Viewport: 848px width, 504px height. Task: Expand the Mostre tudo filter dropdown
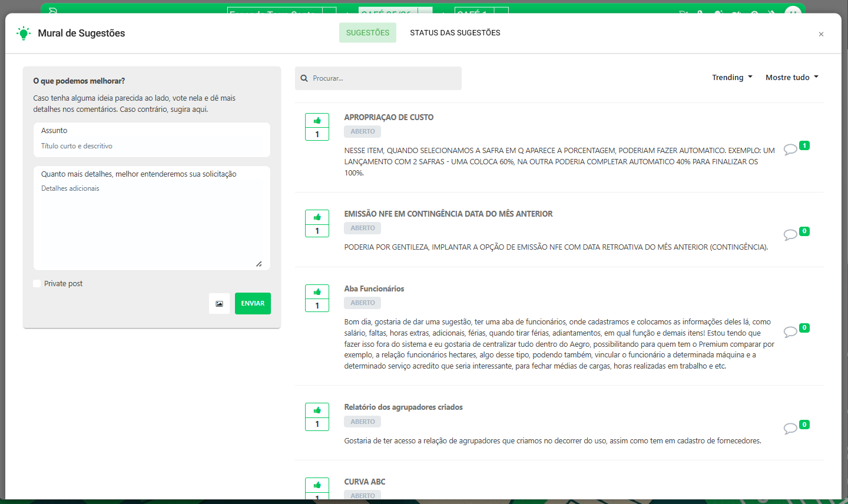[x=791, y=78]
